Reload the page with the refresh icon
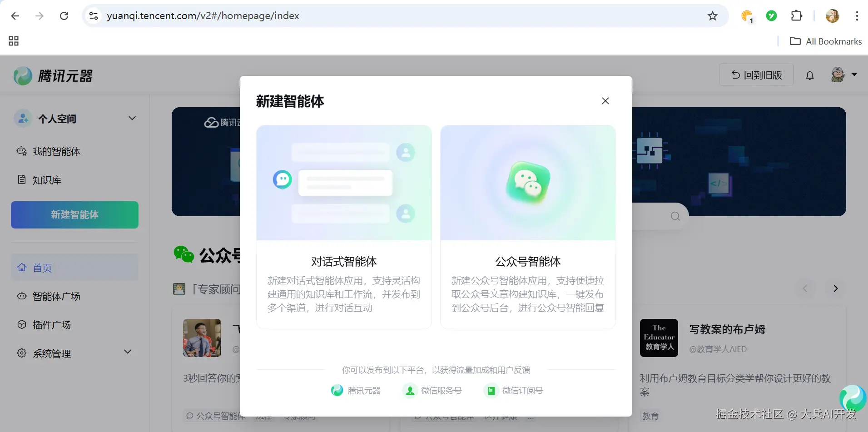 64,16
